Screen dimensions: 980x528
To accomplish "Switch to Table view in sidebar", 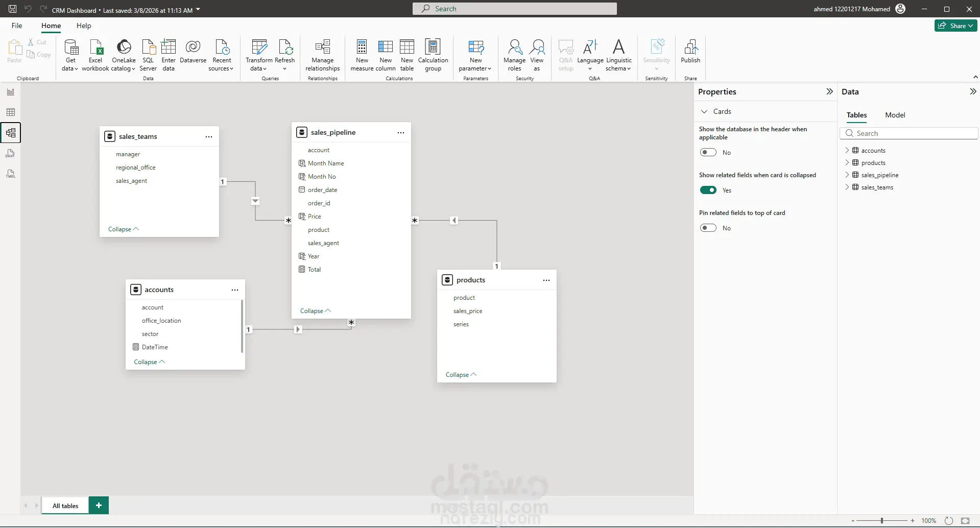I will (x=11, y=112).
